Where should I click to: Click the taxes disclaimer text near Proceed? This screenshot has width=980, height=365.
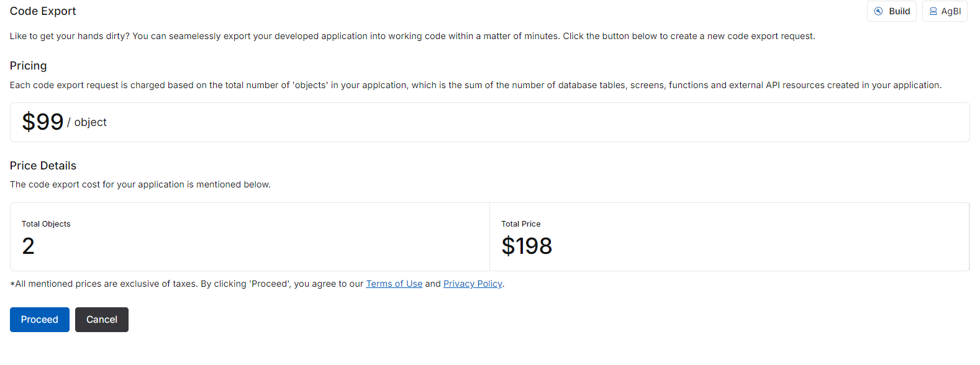[x=257, y=284]
